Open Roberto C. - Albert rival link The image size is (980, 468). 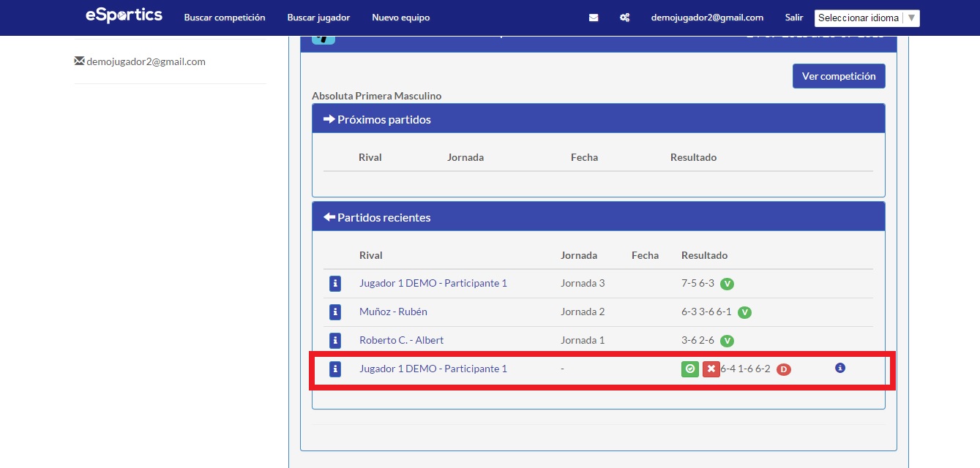click(401, 340)
